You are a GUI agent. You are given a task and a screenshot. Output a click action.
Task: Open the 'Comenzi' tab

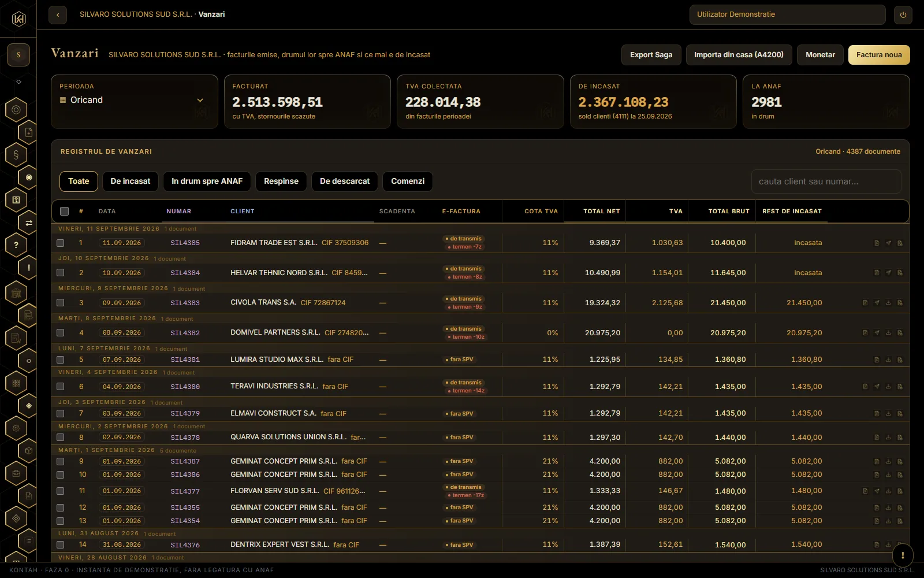408,181
